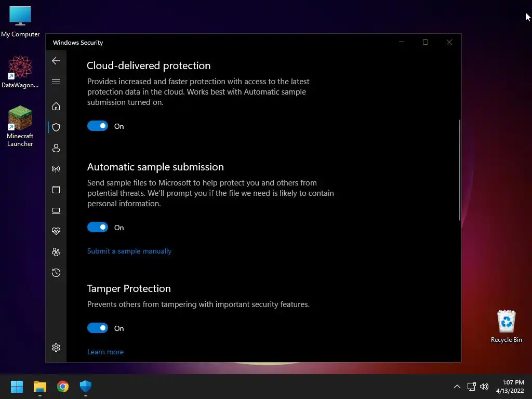
Task: Select Virus & threat protection shield icon
Action: (56, 127)
